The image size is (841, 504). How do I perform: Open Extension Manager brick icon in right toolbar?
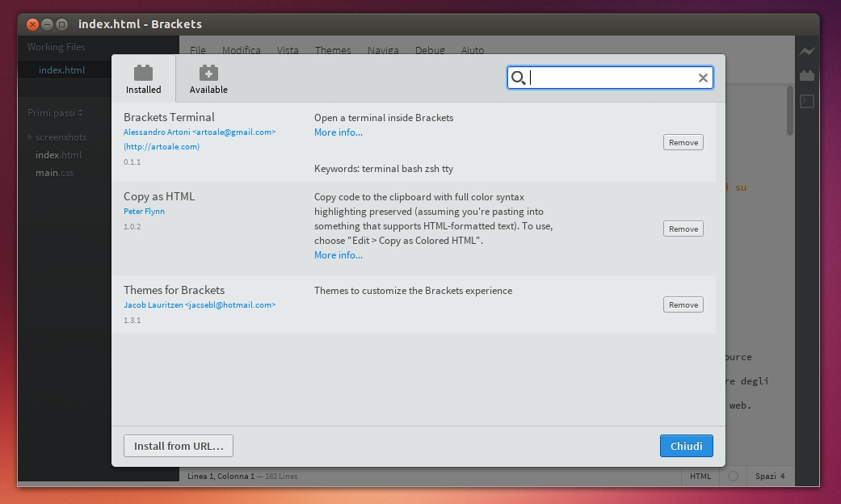click(807, 76)
